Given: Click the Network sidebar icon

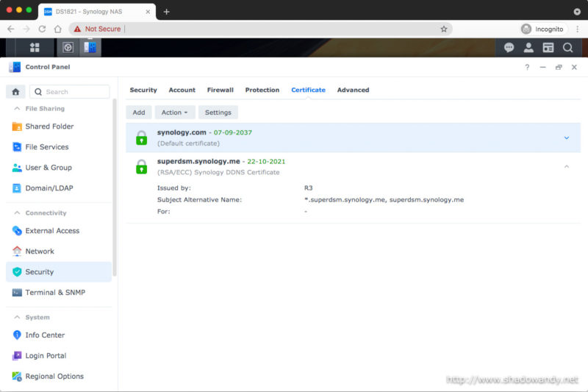Looking at the screenshot, I should (x=17, y=252).
